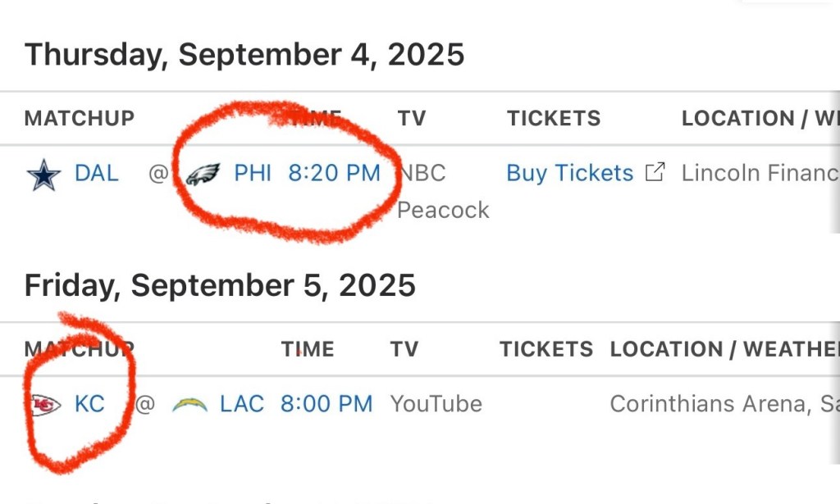840x504 pixels.
Task: Click the Dallas Cowboys star logo
Action: [x=43, y=175]
